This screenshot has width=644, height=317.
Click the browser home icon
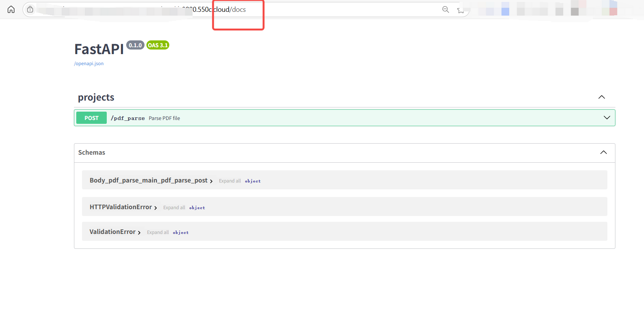click(11, 10)
